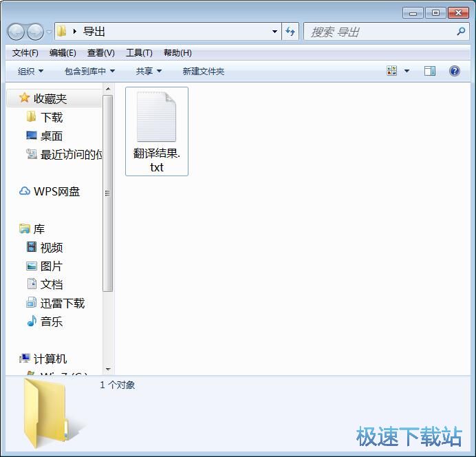Click the 计算机 computer icon
476x457 pixels.
coord(25,359)
